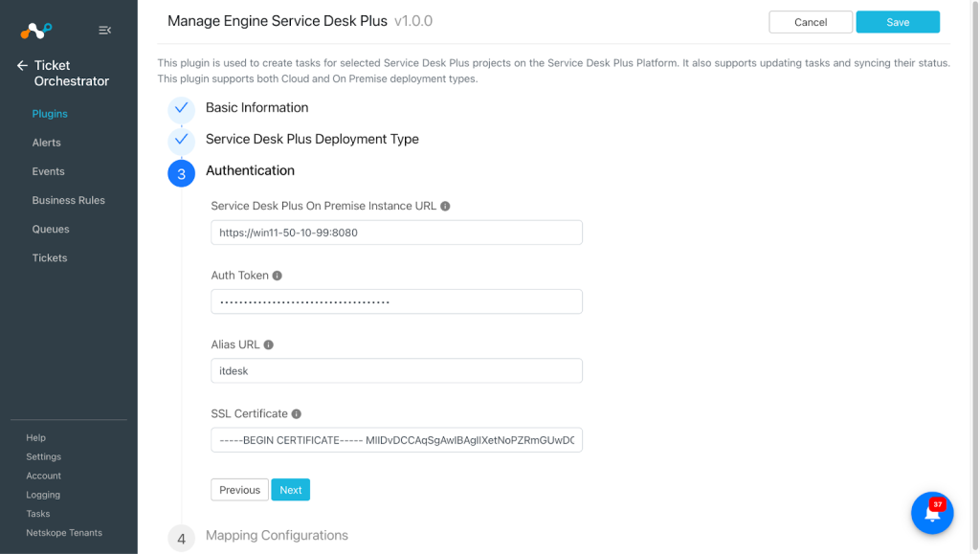Click the Instance URL info icon
Image resolution: width=980 pixels, height=554 pixels.
[445, 206]
